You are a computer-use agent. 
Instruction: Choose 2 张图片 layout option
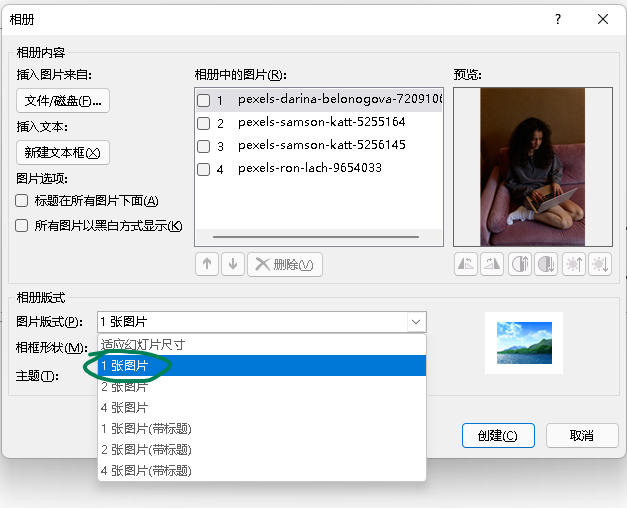pyautogui.click(x=262, y=387)
